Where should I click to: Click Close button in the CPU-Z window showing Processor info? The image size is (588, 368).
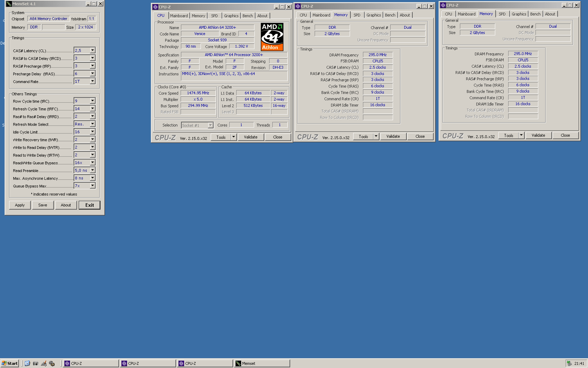click(x=278, y=137)
